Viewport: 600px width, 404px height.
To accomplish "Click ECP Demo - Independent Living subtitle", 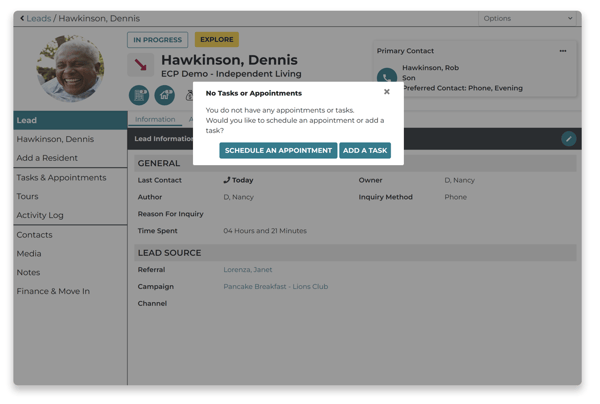I will pyautogui.click(x=231, y=74).
